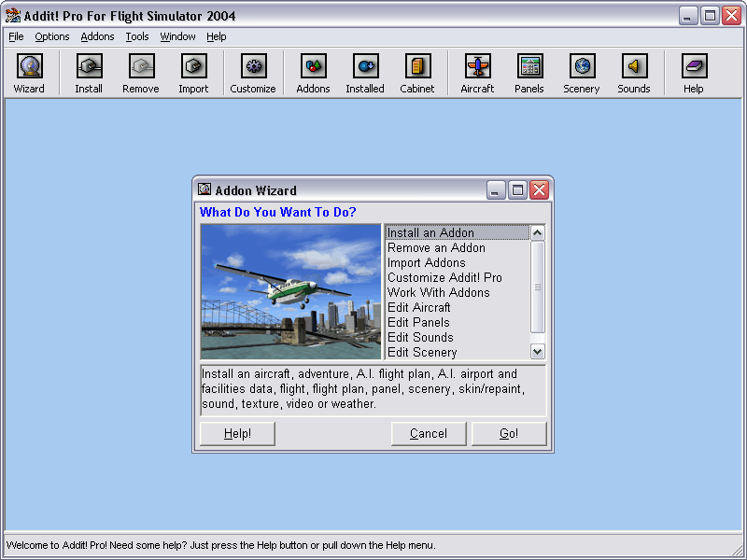
Task: Open the Addons menu
Action: click(x=97, y=36)
